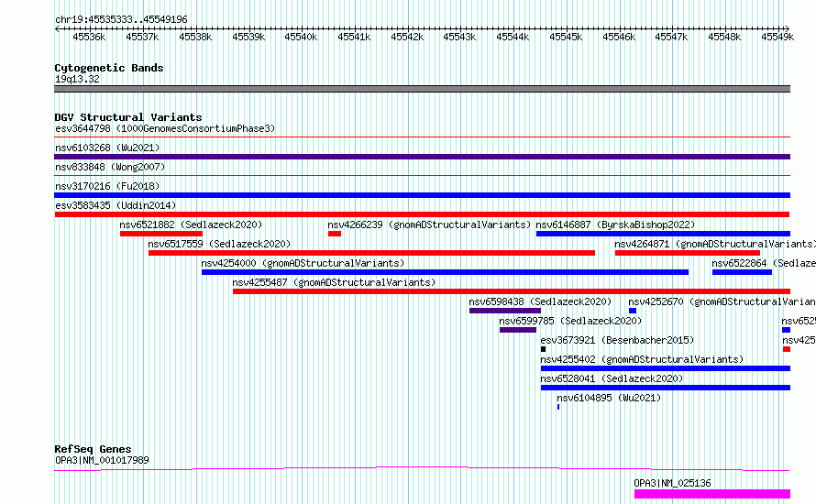Click the Cytogenetic Bands track title
This screenshot has width=816, height=504.
[109, 68]
